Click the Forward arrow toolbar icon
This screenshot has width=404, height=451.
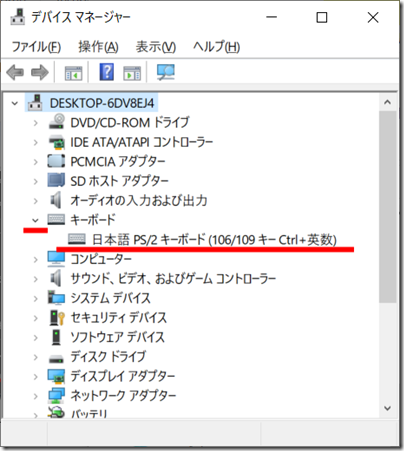click(x=40, y=72)
